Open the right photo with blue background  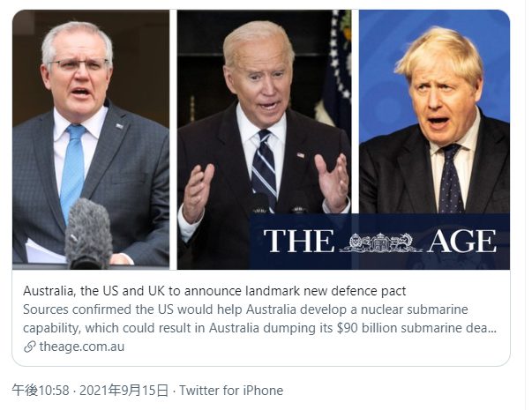click(434, 112)
